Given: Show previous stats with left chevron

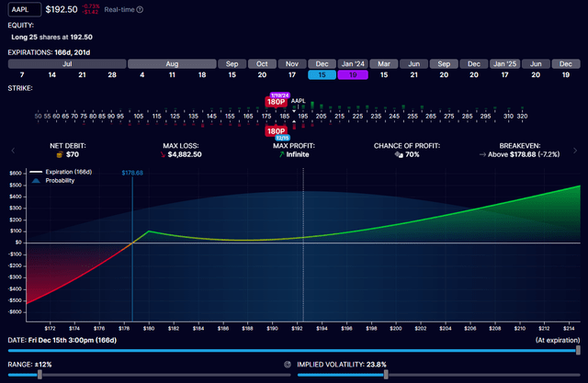Looking at the screenshot, I should (13, 151).
